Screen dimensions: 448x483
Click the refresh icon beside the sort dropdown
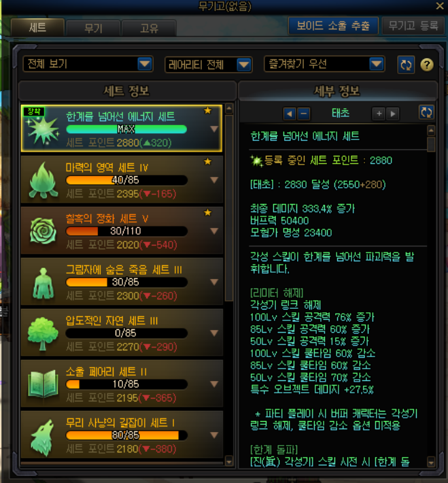click(406, 65)
